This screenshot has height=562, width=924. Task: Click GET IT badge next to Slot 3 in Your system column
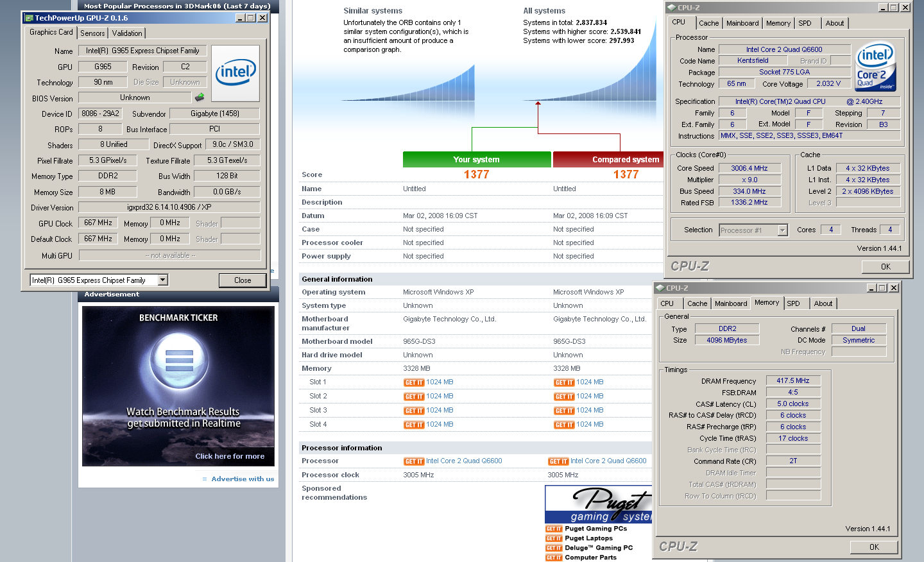[x=414, y=411]
